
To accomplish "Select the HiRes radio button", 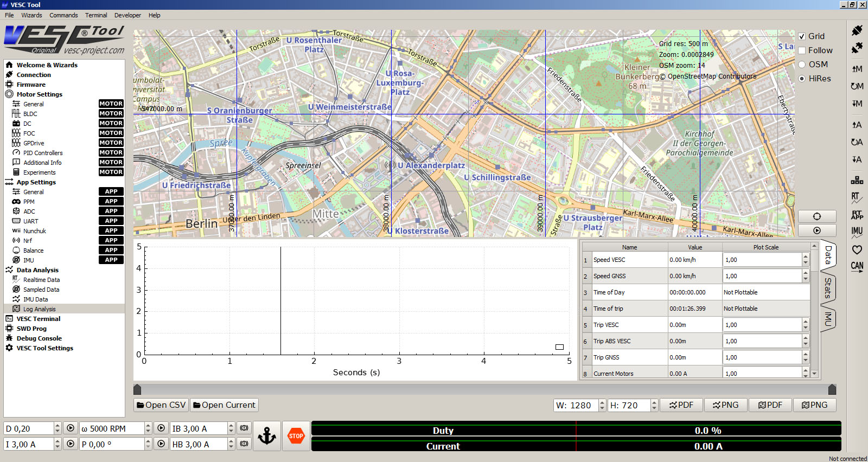I will [x=802, y=79].
